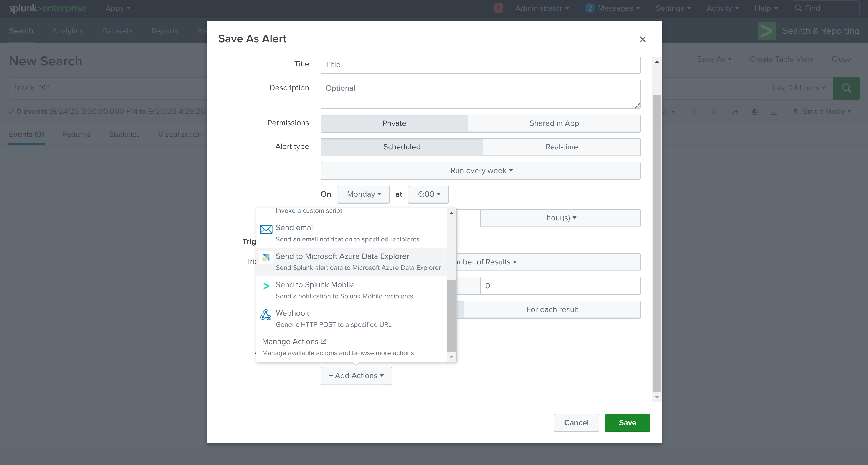Select the Send email envelope icon
The height and width of the screenshot is (465, 868).
[266, 229]
